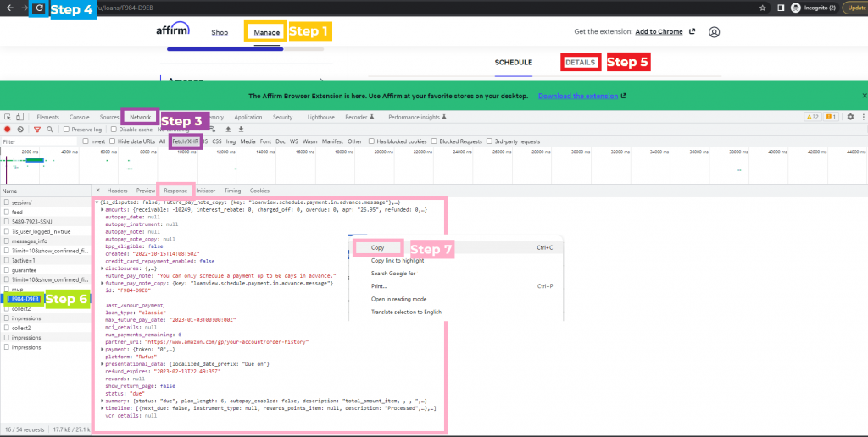
Task: Expand the amounts object in response
Action: pos(103,209)
